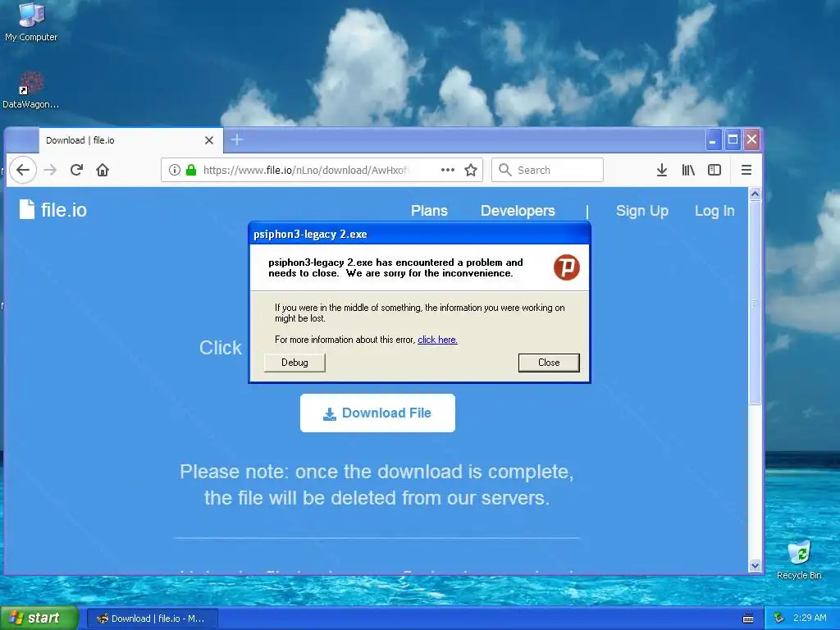
Task: Minimize the Firefox window
Action: [x=713, y=140]
